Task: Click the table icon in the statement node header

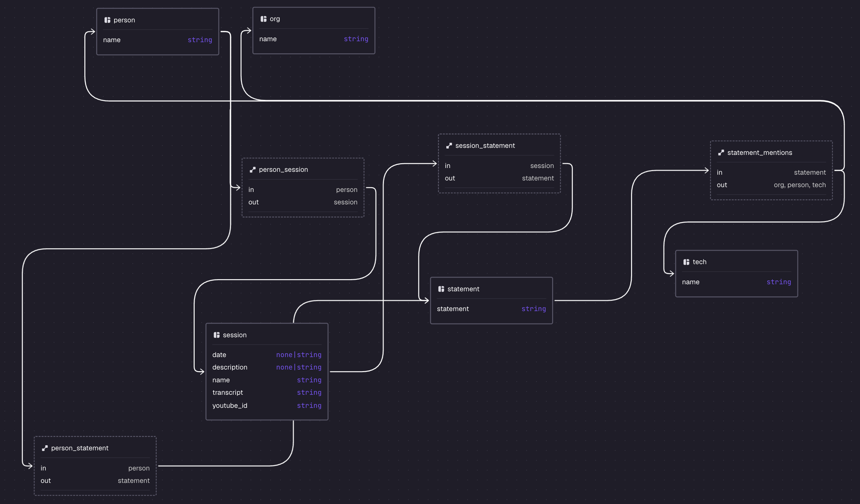Action: pos(441,289)
